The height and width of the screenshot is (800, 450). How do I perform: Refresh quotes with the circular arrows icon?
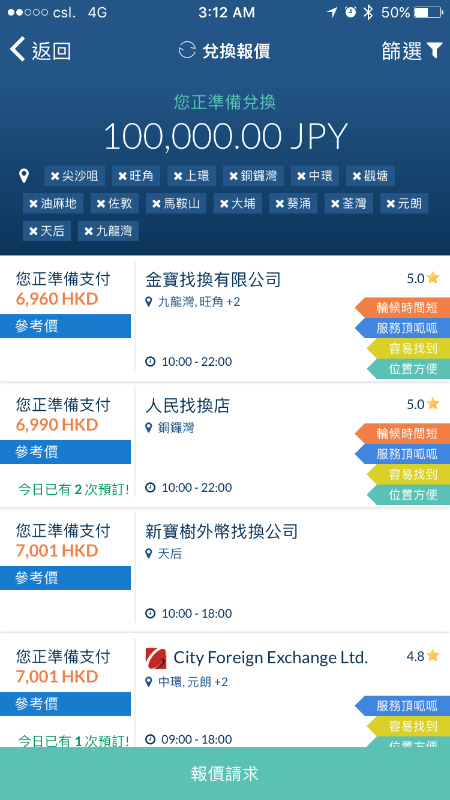[187, 51]
